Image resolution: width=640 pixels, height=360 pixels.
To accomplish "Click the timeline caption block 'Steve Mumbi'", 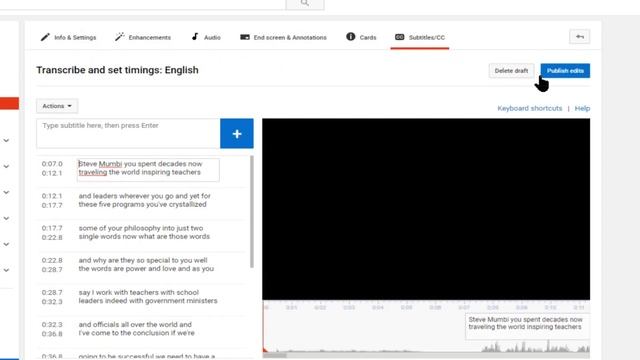I will tap(527, 326).
